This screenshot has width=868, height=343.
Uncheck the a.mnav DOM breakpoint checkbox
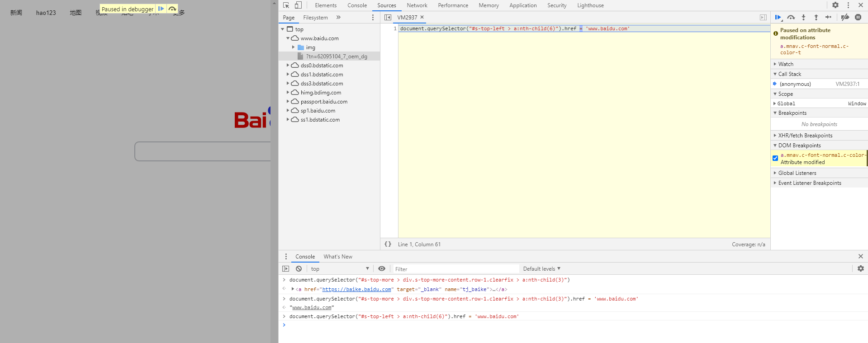[x=775, y=158]
